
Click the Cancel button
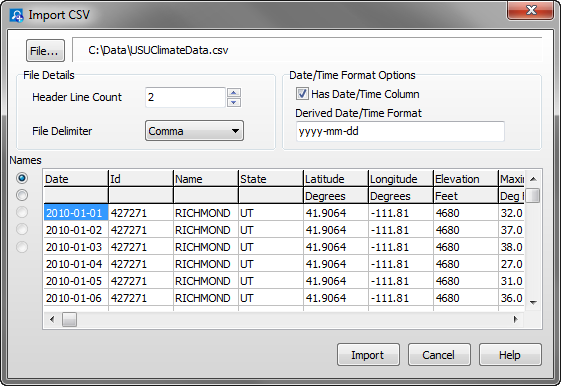coord(439,355)
